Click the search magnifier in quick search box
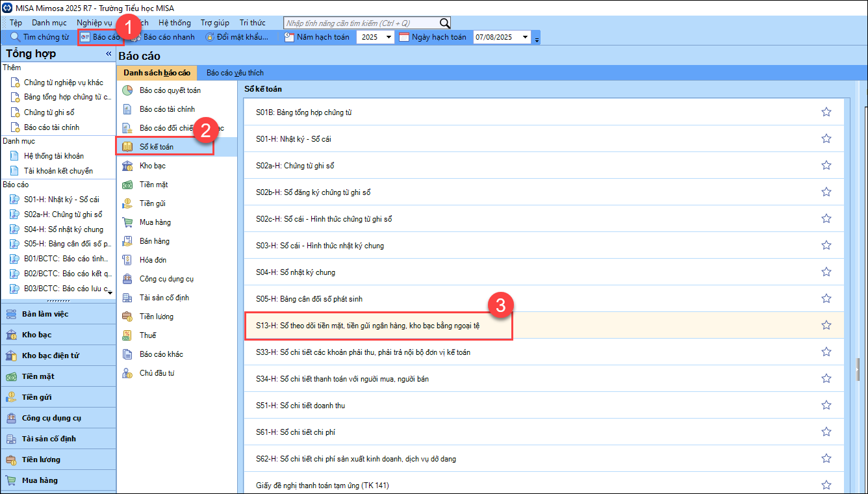 (445, 23)
